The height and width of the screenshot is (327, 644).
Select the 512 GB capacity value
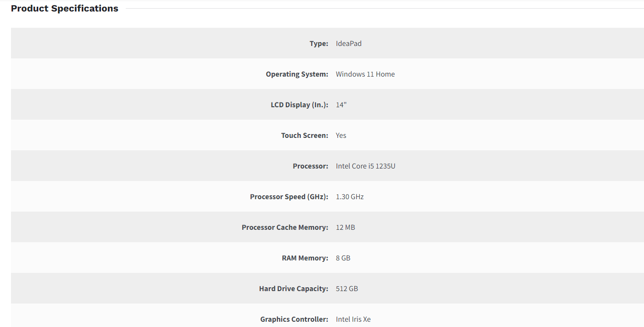click(x=347, y=289)
